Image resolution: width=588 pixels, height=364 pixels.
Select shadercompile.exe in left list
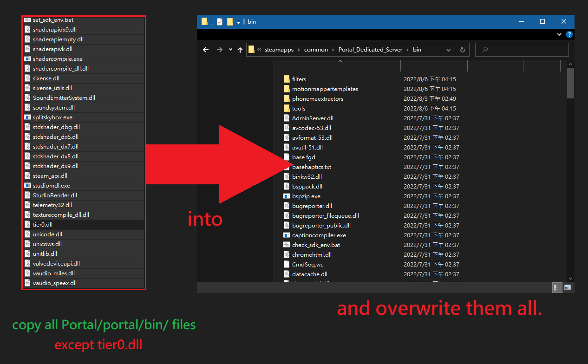pos(84,58)
